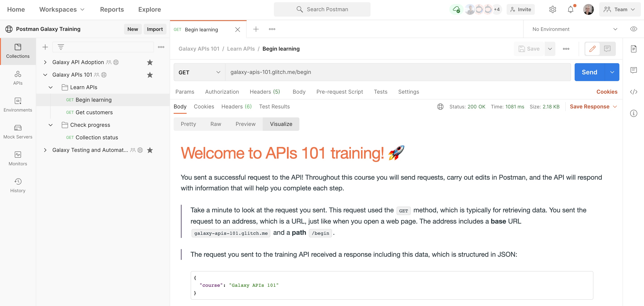
Task: Open the Save Response dropdown
Action: click(x=593, y=107)
